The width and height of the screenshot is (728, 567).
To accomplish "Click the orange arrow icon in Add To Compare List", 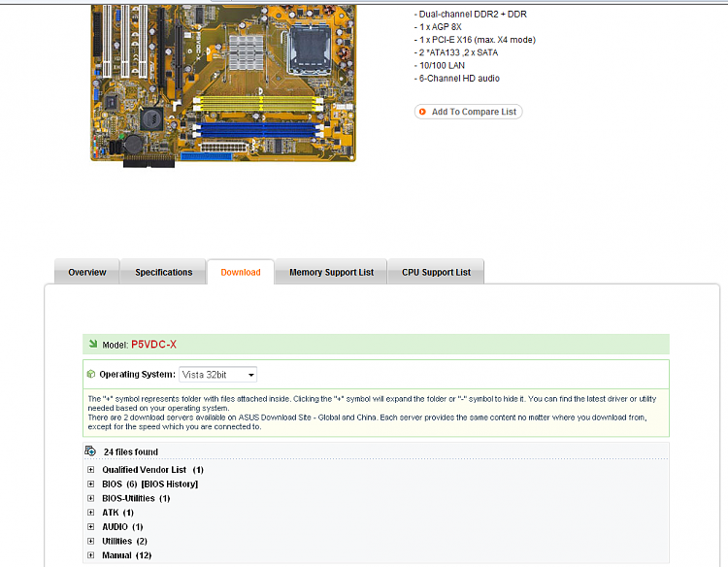I will (x=422, y=112).
